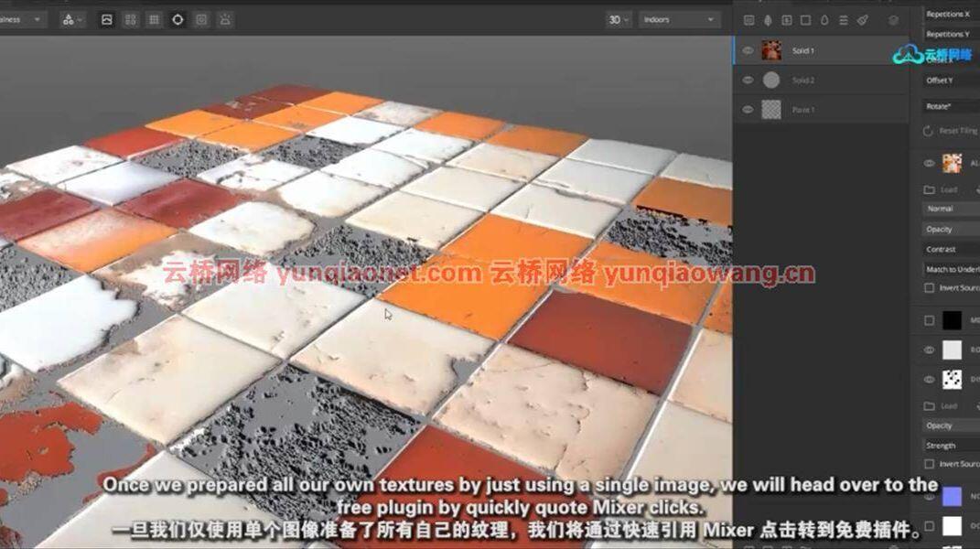
Task: Click the Repetitions Y field
Action: (x=951, y=35)
